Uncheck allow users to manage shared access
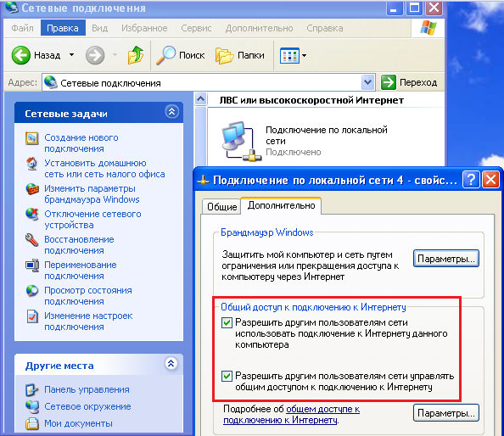 pos(227,376)
